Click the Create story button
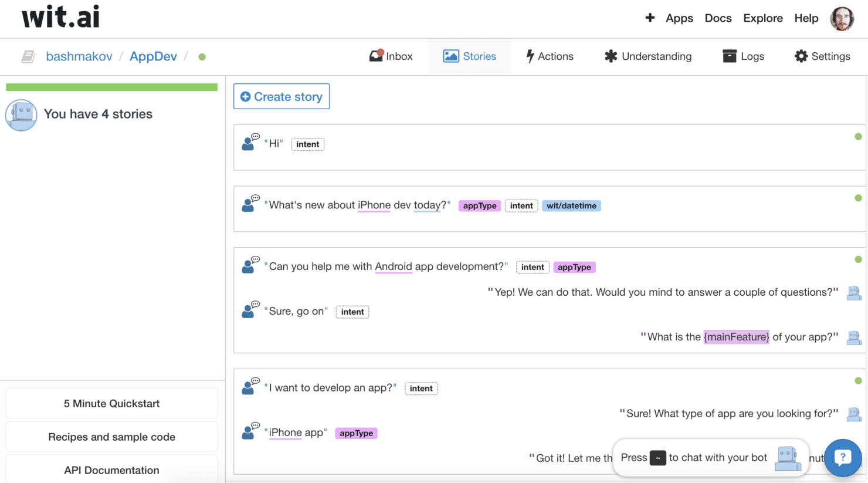The image size is (868, 483). pyautogui.click(x=282, y=96)
